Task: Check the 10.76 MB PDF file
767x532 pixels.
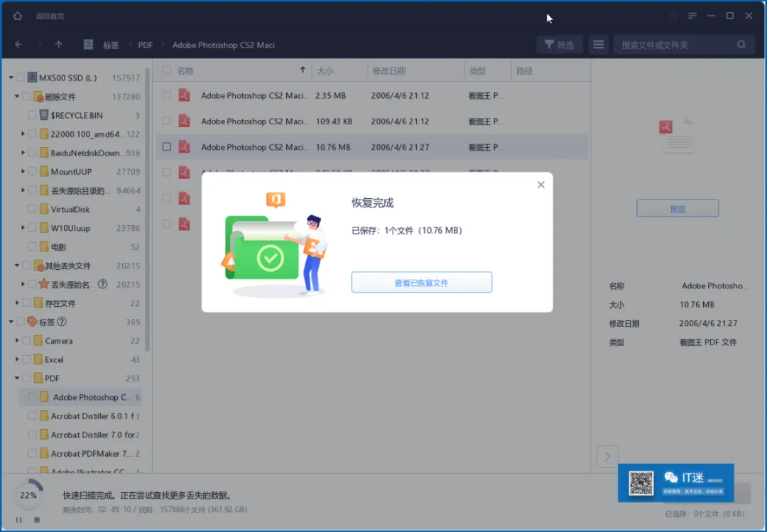Action: point(167,146)
